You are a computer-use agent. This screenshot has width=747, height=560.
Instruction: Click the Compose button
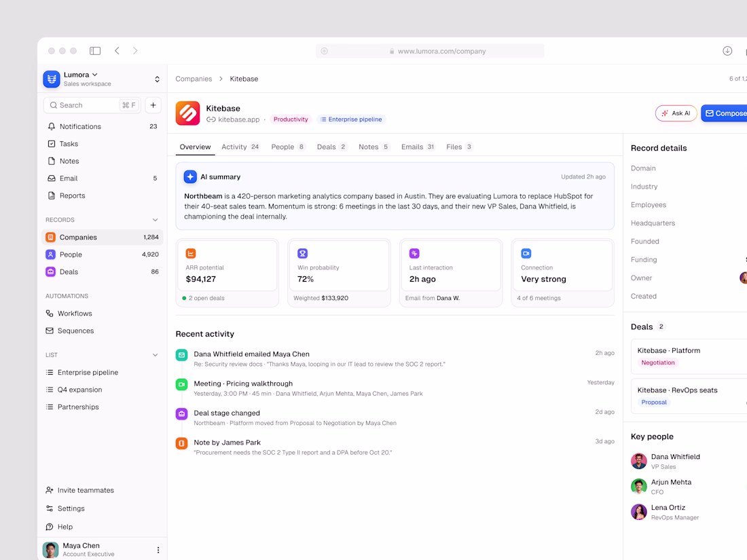[725, 113]
